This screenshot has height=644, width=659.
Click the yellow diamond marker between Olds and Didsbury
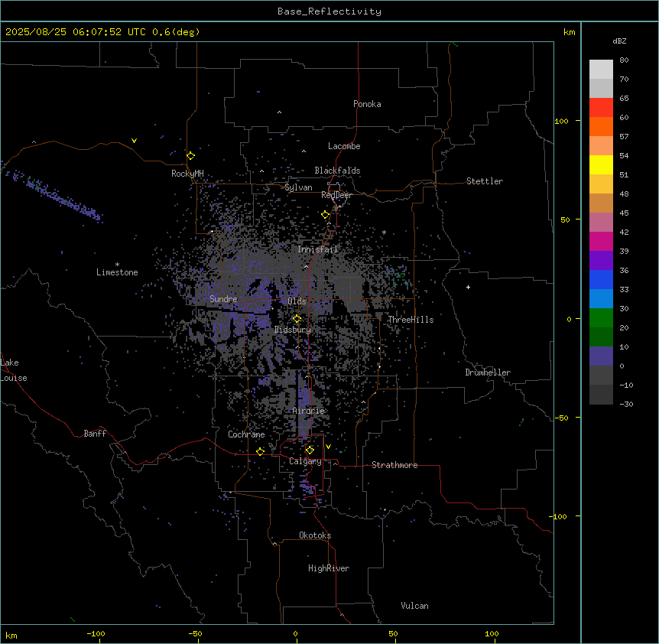[x=297, y=319]
